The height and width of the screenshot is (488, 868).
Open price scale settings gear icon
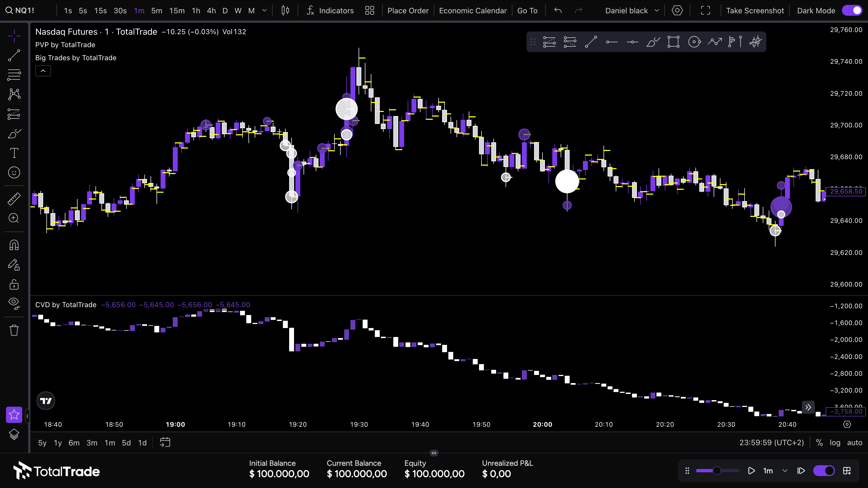point(847,424)
